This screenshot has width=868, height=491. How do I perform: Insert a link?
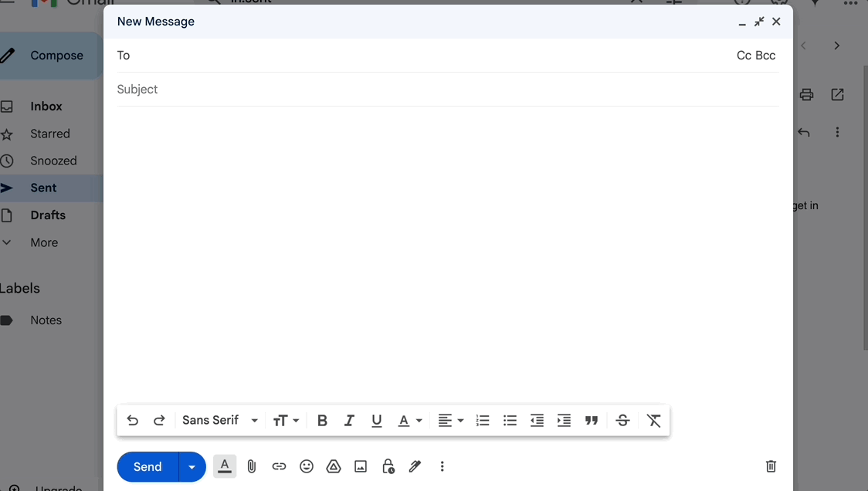point(279,466)
